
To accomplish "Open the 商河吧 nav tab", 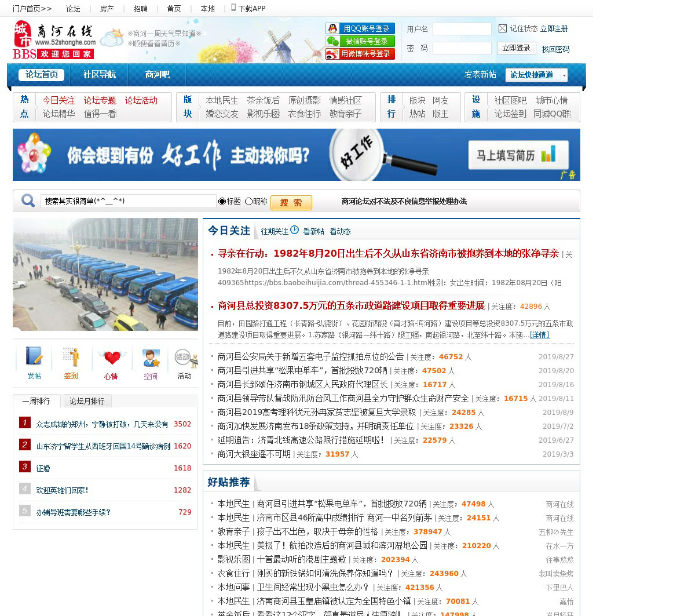I will (x=157, y=75).
